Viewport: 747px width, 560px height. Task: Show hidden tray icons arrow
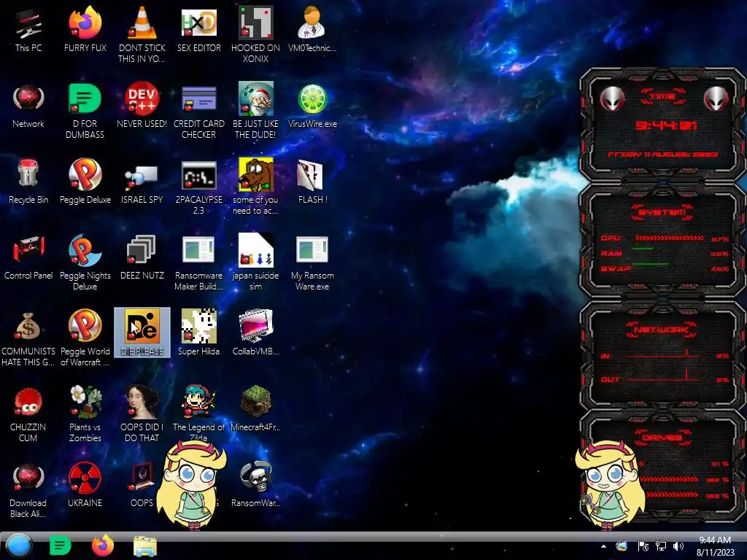[x=603, y=546]
